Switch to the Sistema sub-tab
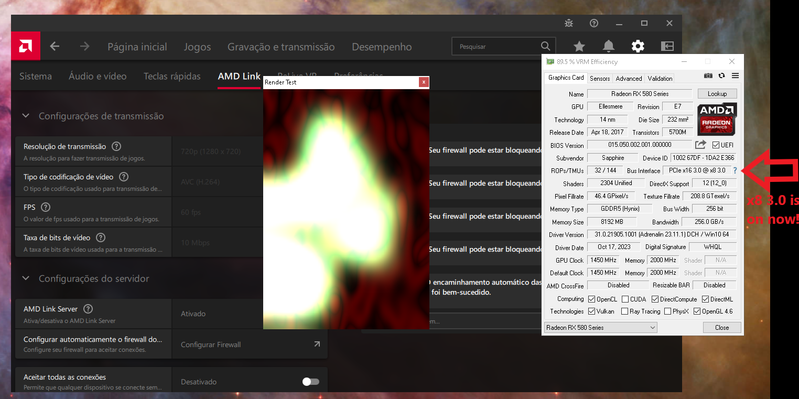Screen dimensions: 799x399 point(36,76)
